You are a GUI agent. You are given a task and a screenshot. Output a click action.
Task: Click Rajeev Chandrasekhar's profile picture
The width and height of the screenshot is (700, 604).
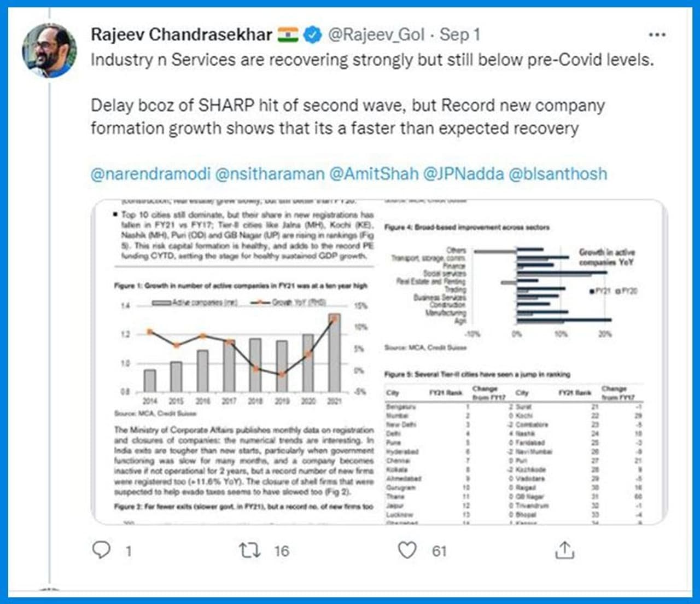coord(49,50)
